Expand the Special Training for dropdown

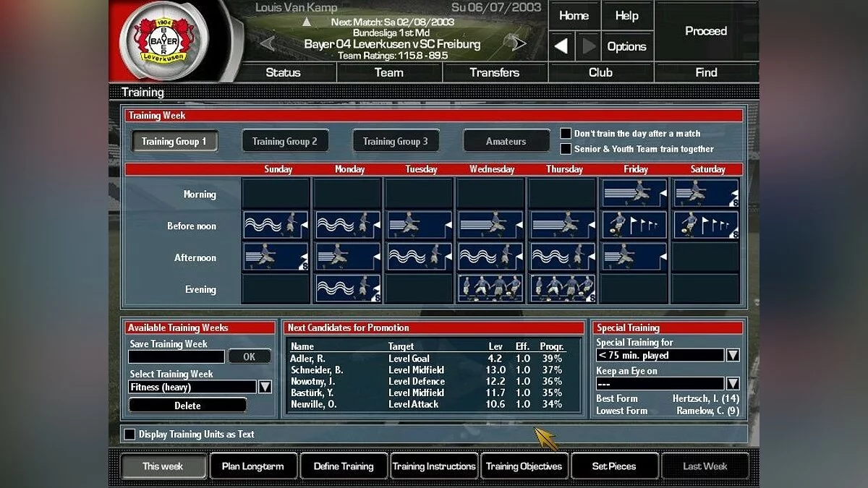tap(732, 355)
